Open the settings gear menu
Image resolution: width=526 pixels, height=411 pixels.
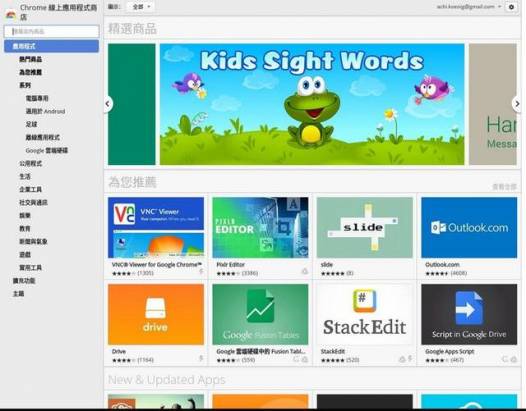[x=511, y=7]
